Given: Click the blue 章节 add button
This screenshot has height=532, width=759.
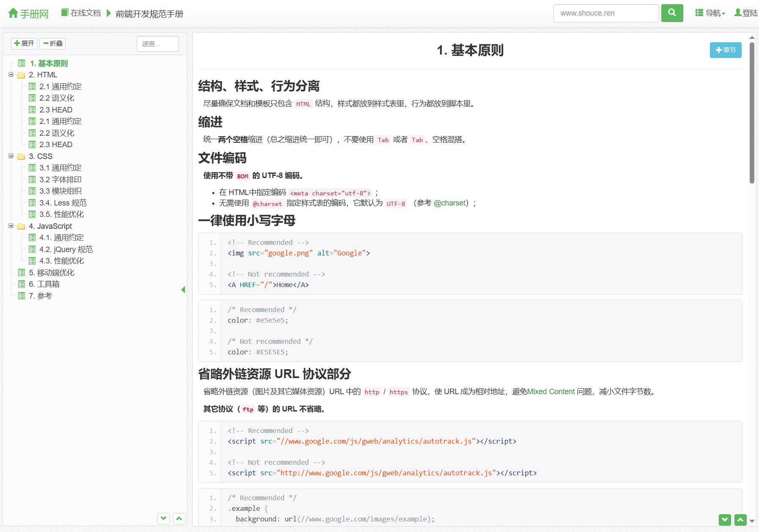Looking at the screenshot, I should click(726, 50).
